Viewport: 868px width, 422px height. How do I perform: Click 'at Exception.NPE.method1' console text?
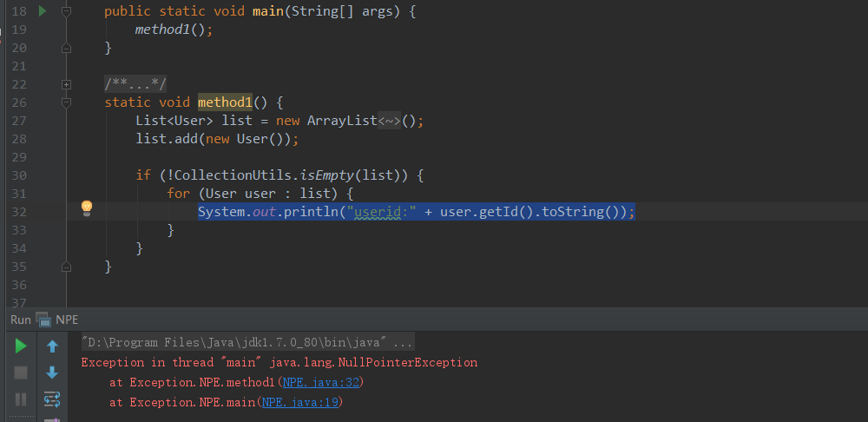192,382
